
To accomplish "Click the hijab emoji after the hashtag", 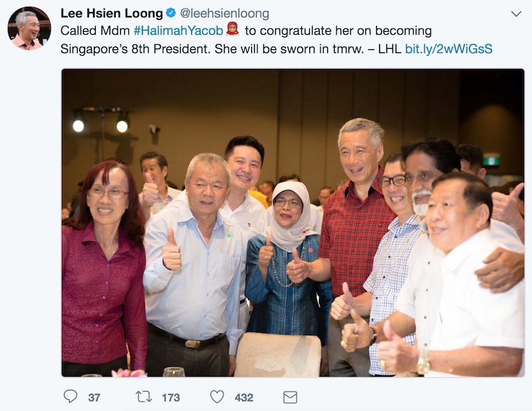I will (232, 29).
